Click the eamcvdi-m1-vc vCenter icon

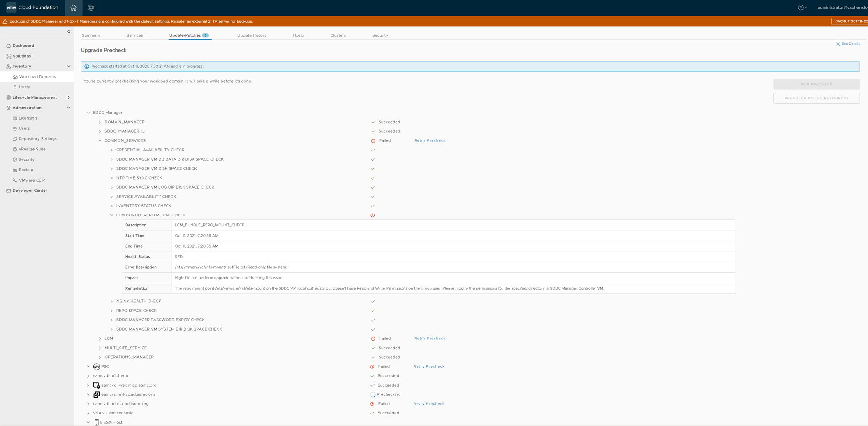[96, 394]
